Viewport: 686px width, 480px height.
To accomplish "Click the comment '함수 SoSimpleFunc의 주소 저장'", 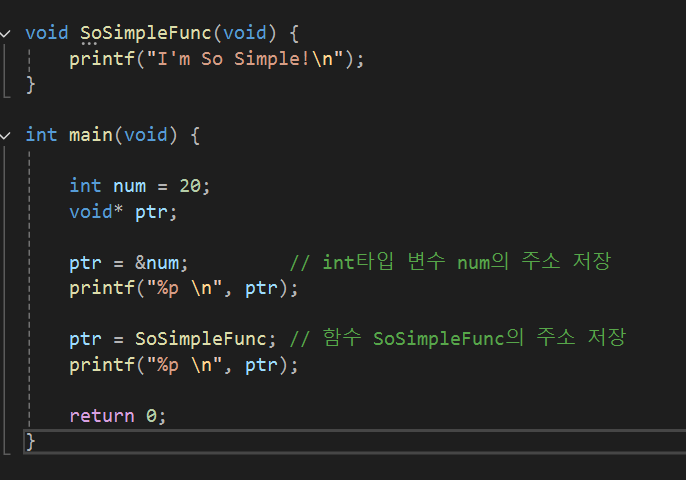I will (458, 338).
